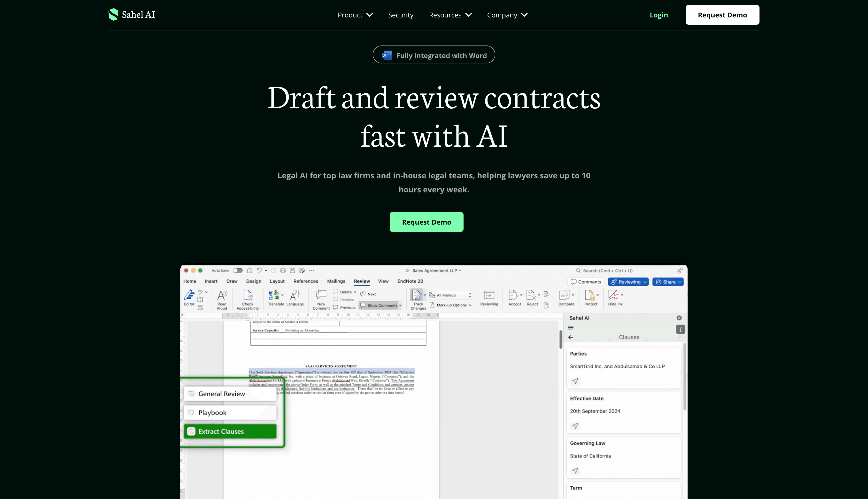Switch to the References ribbon tab

coord(306,281)
